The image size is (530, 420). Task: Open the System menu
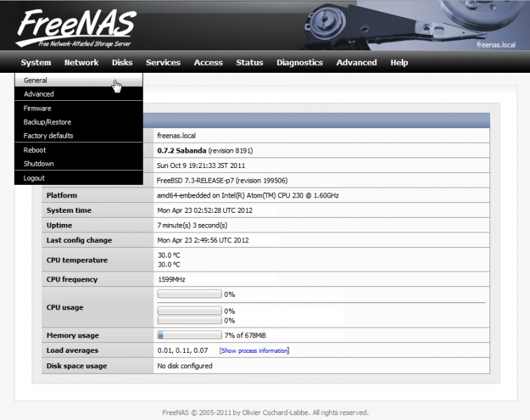(36, 62)
